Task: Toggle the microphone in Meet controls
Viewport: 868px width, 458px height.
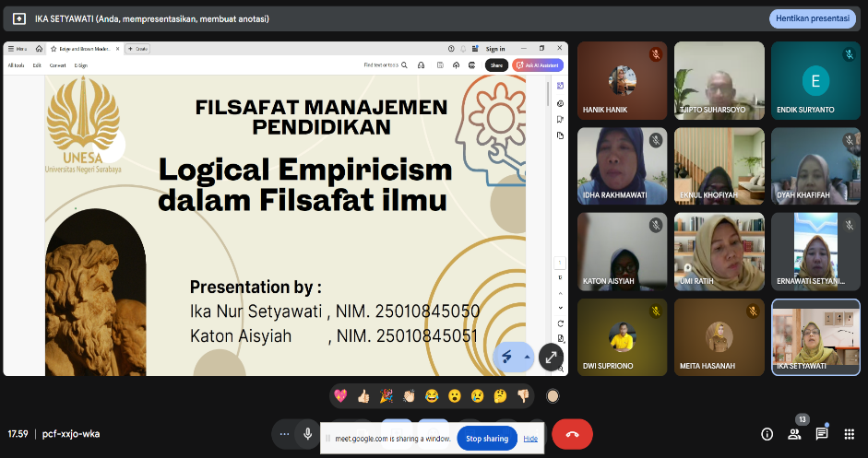Action: (307, 434)
